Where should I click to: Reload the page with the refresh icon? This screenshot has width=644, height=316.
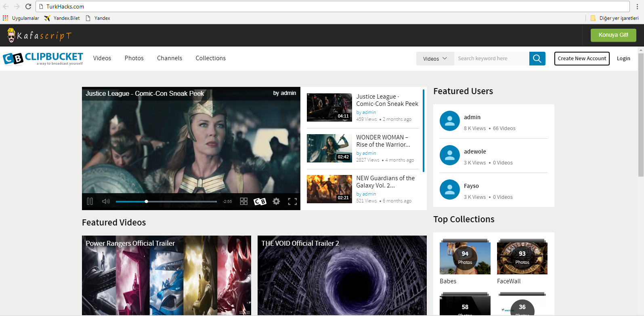click(x=28, y=6)
